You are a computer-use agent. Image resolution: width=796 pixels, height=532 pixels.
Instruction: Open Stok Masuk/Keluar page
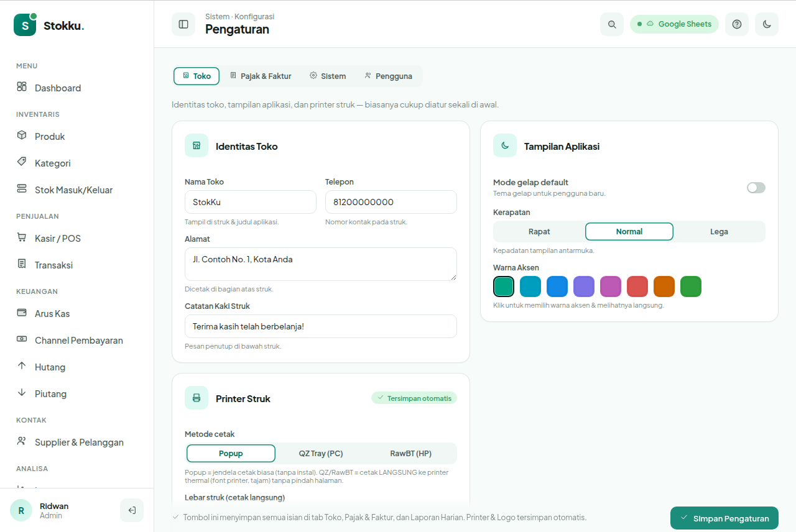(x=76, y=190)
